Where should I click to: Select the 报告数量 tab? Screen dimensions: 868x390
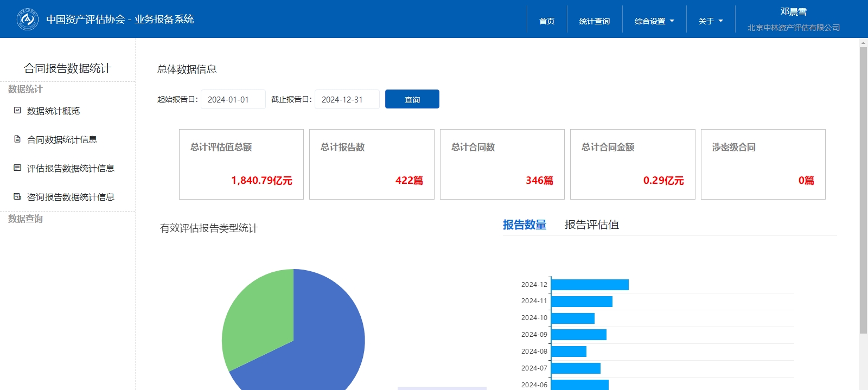524,225
